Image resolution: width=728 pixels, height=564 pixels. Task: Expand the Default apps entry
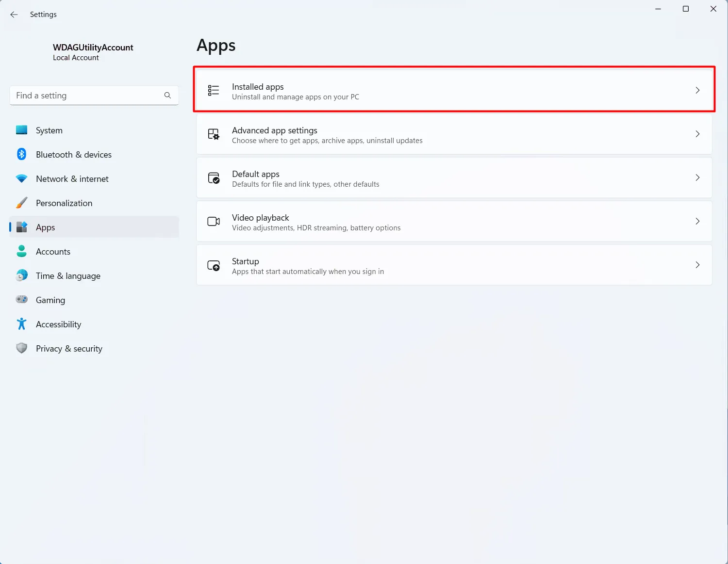tap(697, 177)
